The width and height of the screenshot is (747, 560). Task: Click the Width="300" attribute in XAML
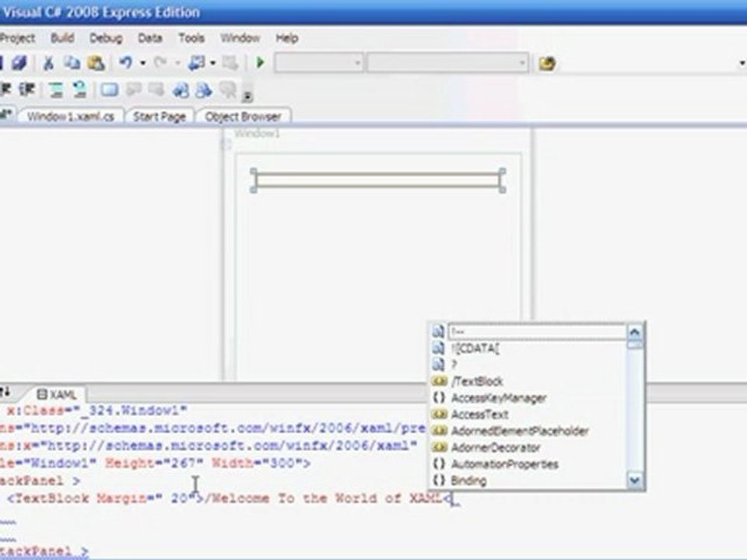(x=256, y=463)
